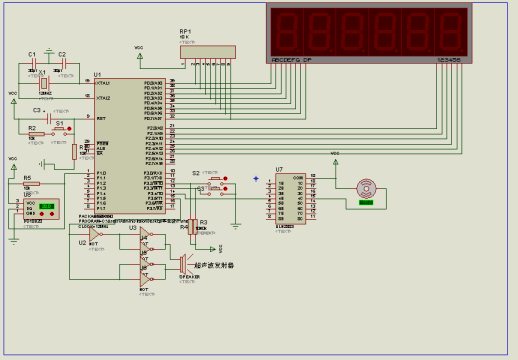This screenshot has height=360, width=518.
Task: Click the green motor speed indicator
Action: tap(366, 202)
